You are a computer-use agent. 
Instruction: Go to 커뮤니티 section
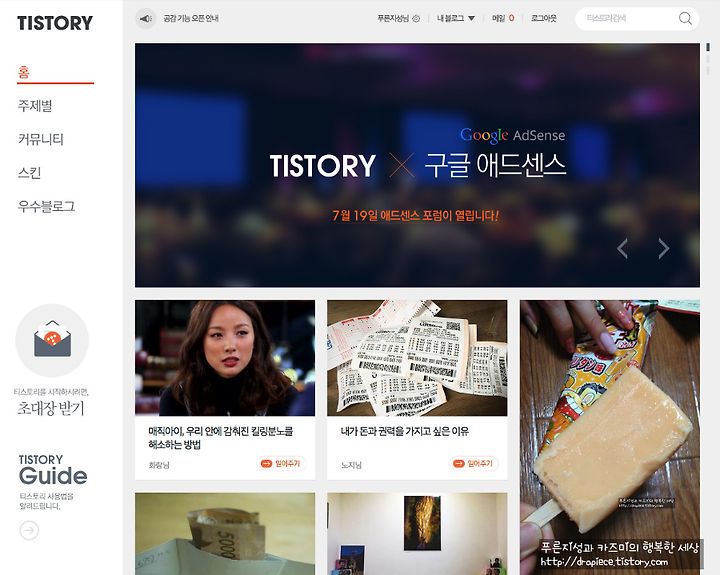[40, 139]
